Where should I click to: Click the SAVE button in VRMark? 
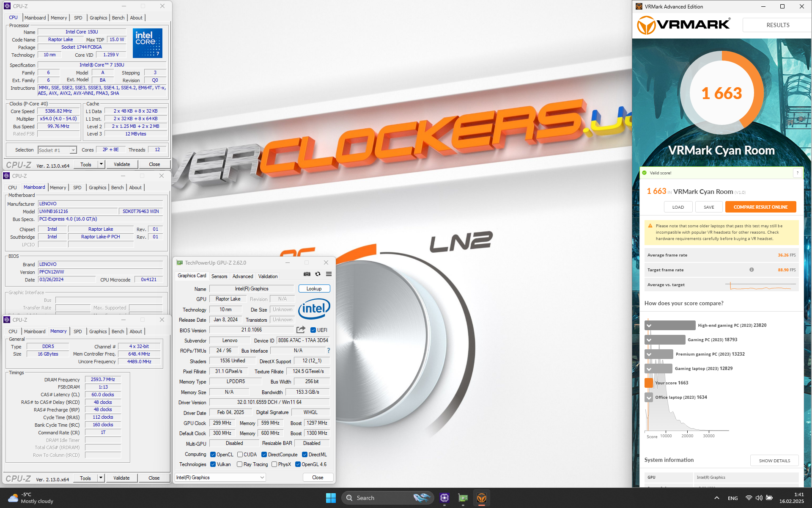[709, 207]
